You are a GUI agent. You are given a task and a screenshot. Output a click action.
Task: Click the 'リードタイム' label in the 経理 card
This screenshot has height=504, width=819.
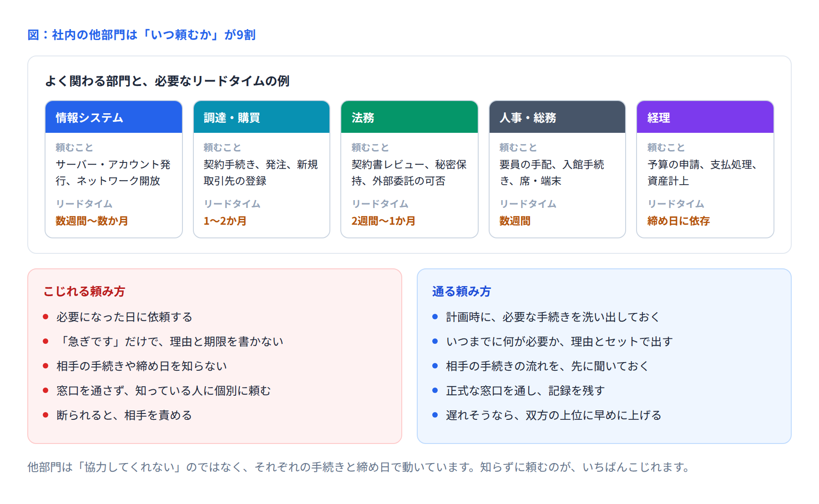tap(676, 204)
